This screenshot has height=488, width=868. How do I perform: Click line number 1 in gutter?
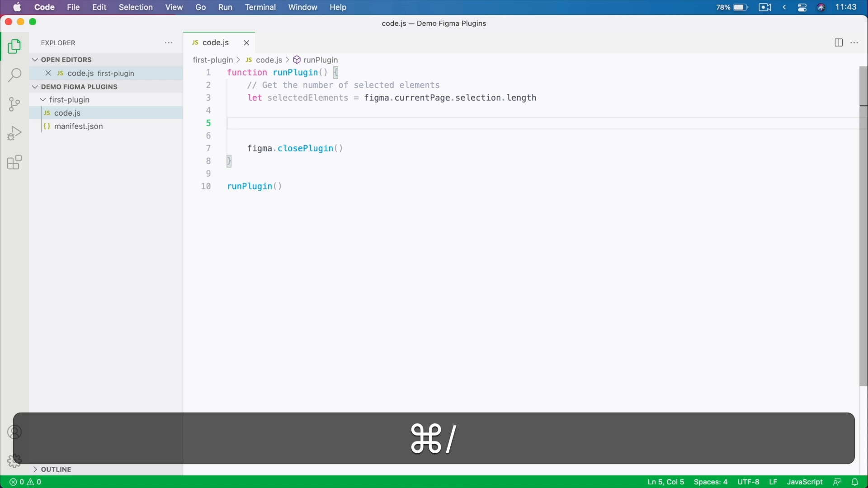[x=209, y=73]
